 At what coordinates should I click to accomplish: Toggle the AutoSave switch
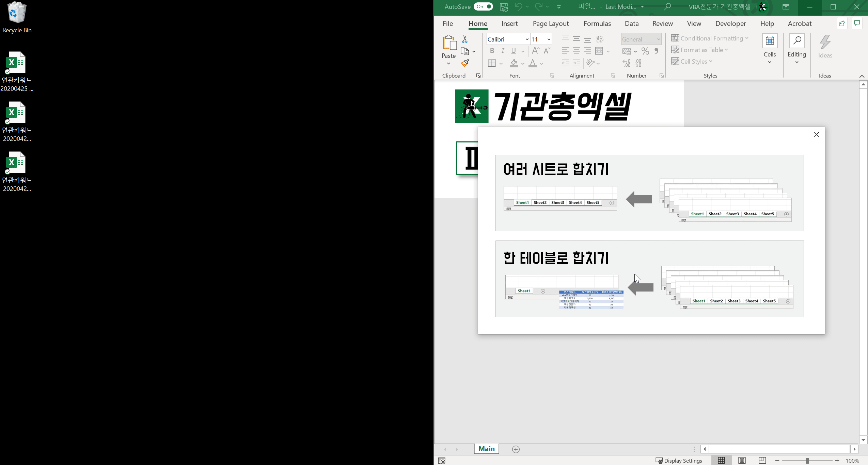point(483,7)
